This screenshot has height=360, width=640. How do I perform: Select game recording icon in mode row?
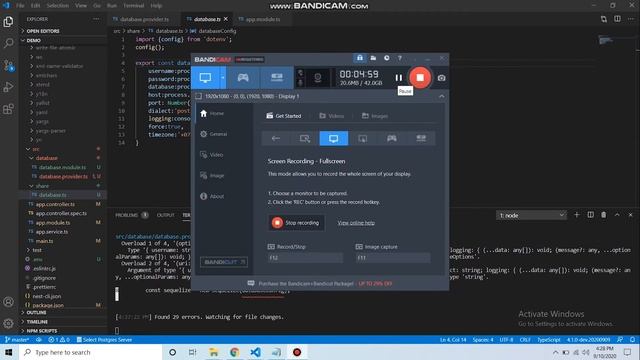tap(391, 138)
